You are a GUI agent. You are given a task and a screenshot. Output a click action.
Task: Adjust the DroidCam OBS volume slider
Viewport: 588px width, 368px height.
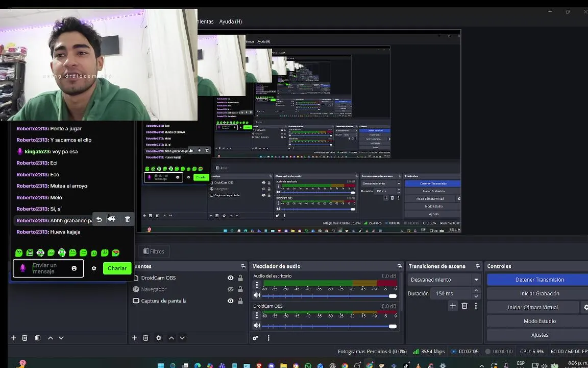pyautogui.click(x=329, y=326)
